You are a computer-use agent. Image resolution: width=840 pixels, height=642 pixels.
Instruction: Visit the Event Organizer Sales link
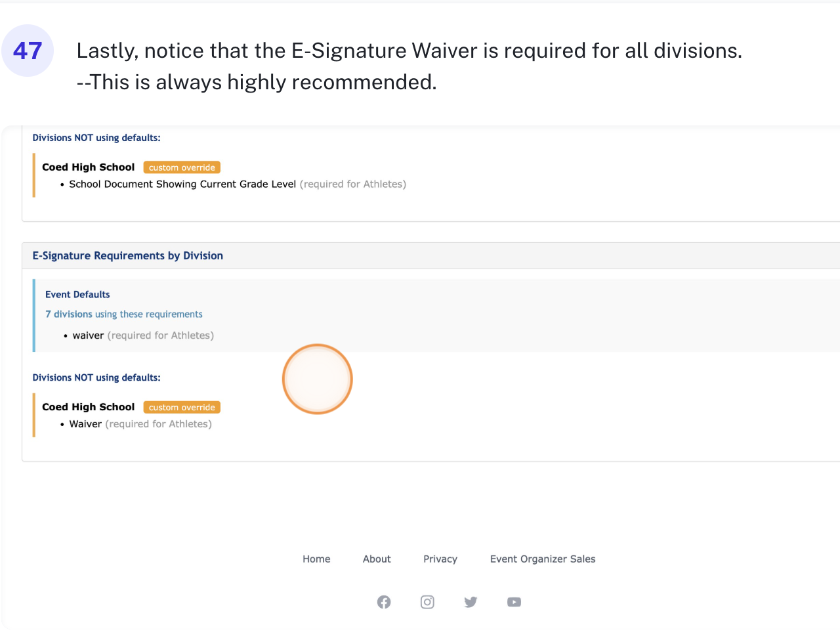coord(543,559)
